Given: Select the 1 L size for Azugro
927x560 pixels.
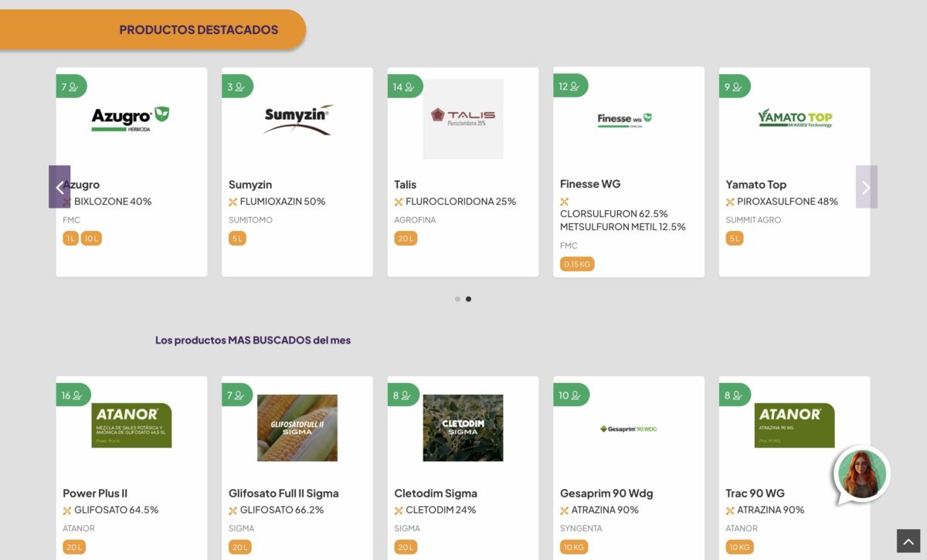Looking at the screenshot, I should coord(70,239).
